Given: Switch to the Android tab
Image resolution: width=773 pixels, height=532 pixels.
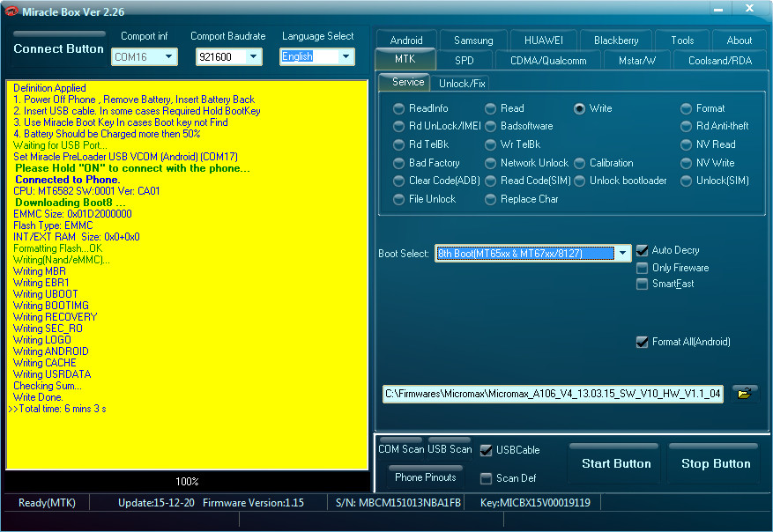Looking at the screenshot, I should coord(406,41).
